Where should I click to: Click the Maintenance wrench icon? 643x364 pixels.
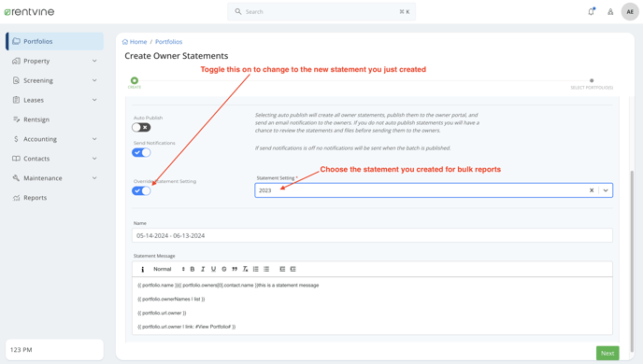pyautogui.click(x=16, y=178)
